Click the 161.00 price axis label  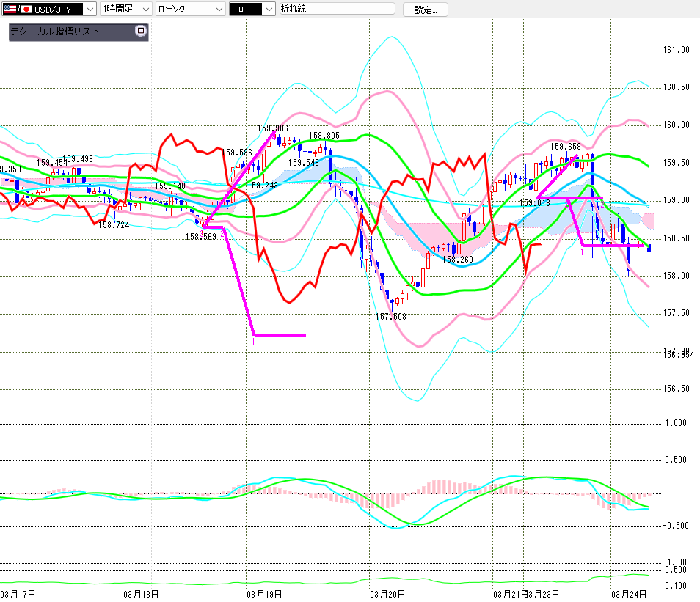tap(676, 51)
